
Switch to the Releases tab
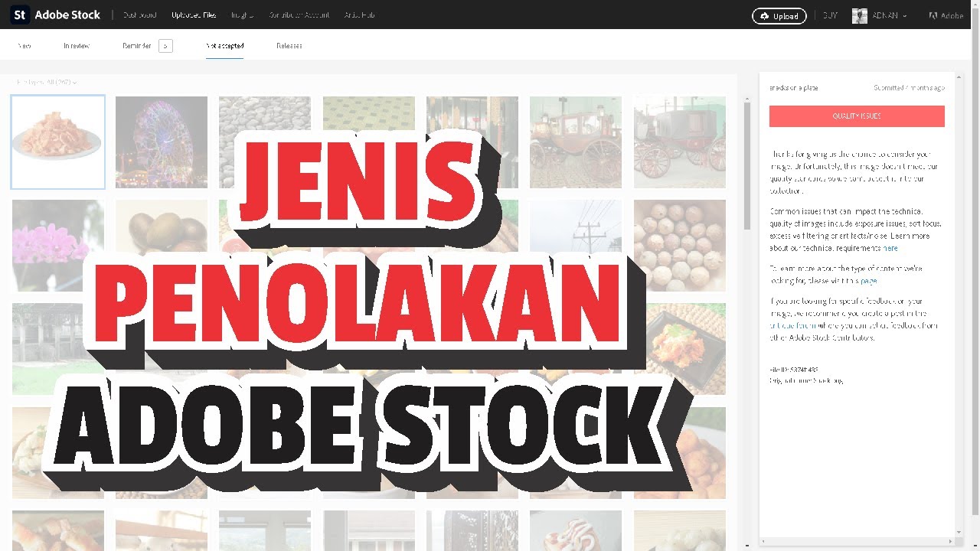289,46
